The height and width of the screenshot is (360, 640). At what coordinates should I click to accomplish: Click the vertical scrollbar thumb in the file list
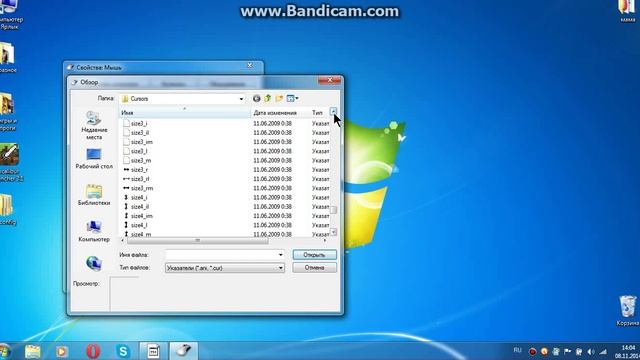point(333,210)
